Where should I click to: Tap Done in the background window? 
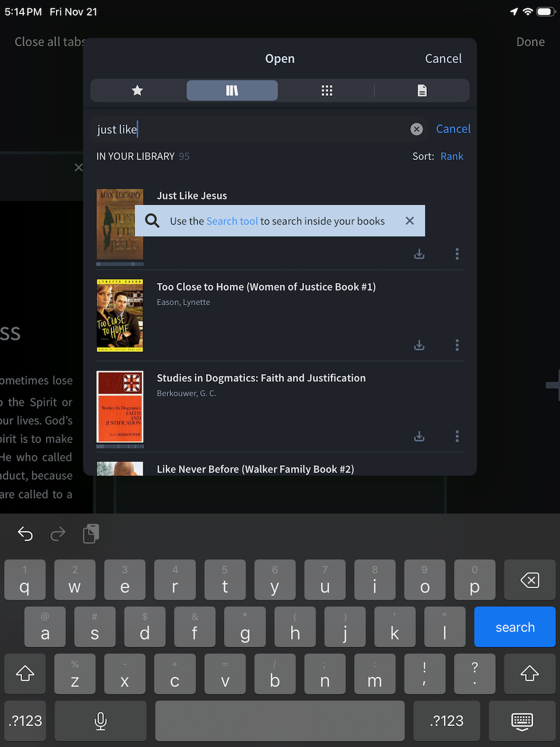[530, 42]
